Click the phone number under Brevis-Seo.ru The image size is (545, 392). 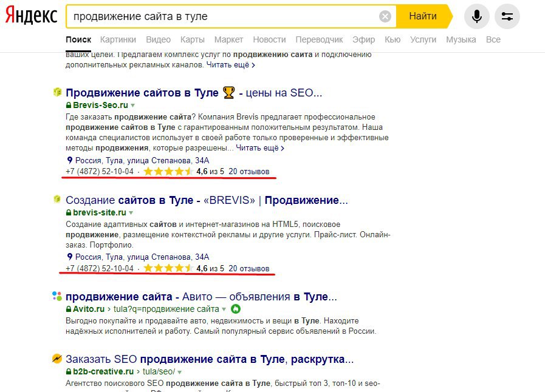tap(100, 172)
